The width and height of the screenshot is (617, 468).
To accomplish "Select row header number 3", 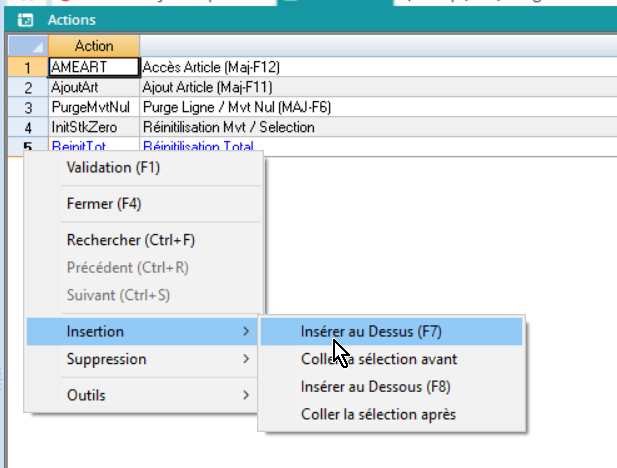I will tap(27, 107).
